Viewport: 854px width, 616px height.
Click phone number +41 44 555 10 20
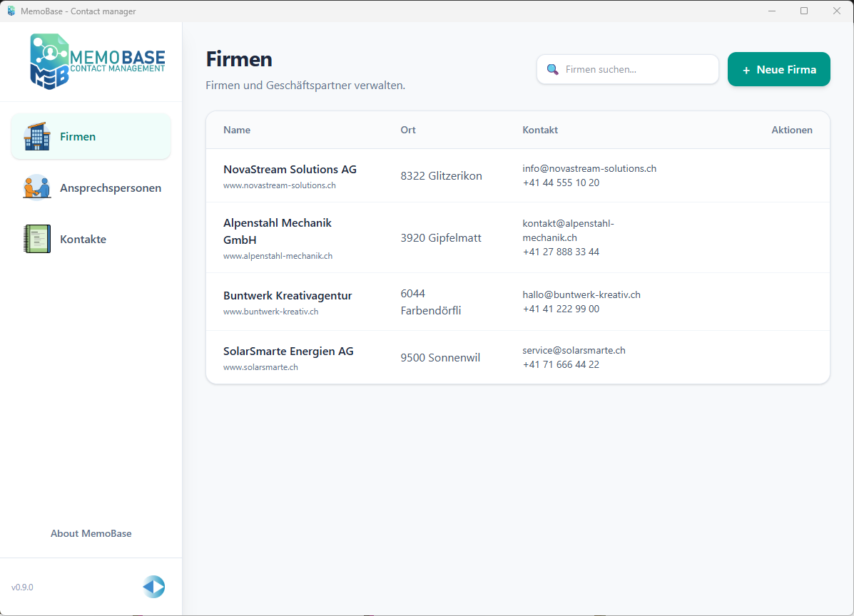(x=561, y=183)
